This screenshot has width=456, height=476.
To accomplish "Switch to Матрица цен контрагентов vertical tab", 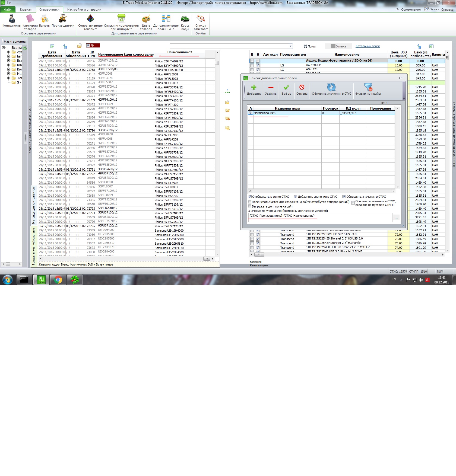I will coord(34,205).
